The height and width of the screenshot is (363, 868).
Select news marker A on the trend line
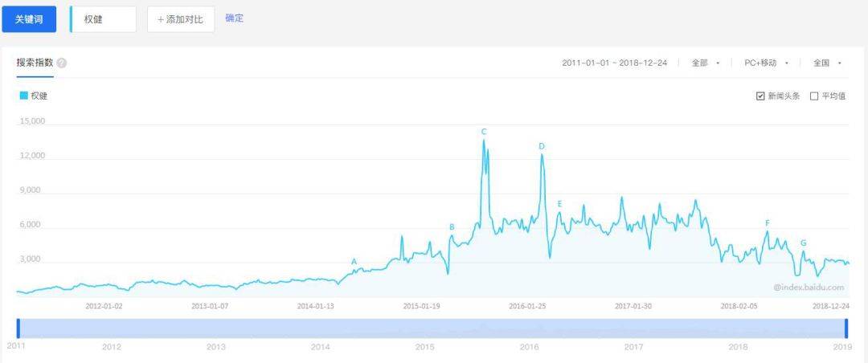[x=354, y=261]
